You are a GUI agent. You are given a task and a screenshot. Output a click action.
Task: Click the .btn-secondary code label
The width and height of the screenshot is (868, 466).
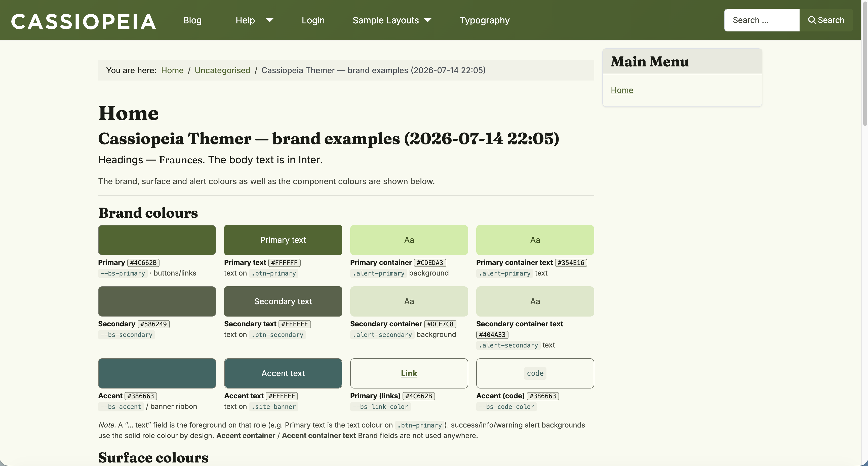click(277, 335)
